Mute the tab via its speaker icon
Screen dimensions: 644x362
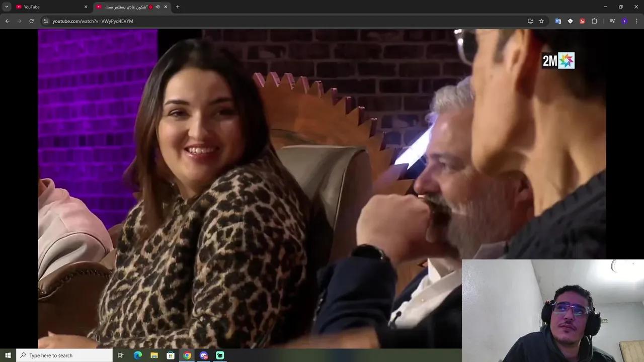click(x=157, y=7)
